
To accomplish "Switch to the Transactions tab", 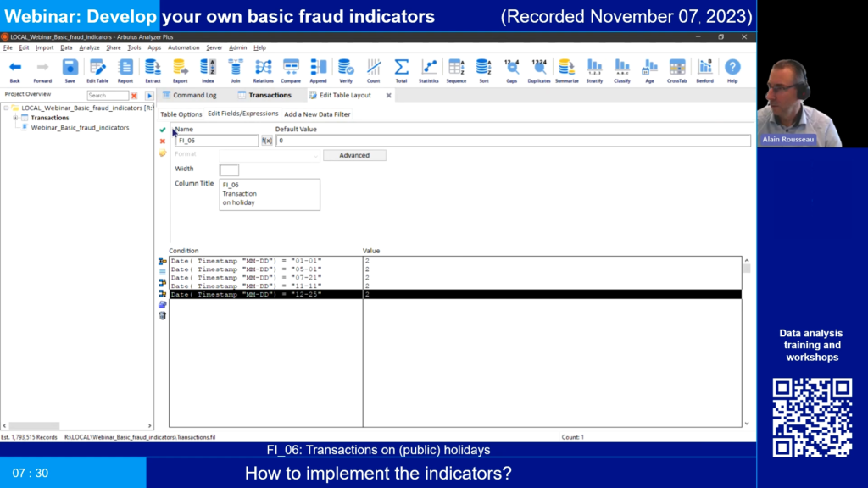I will (264, 95).
